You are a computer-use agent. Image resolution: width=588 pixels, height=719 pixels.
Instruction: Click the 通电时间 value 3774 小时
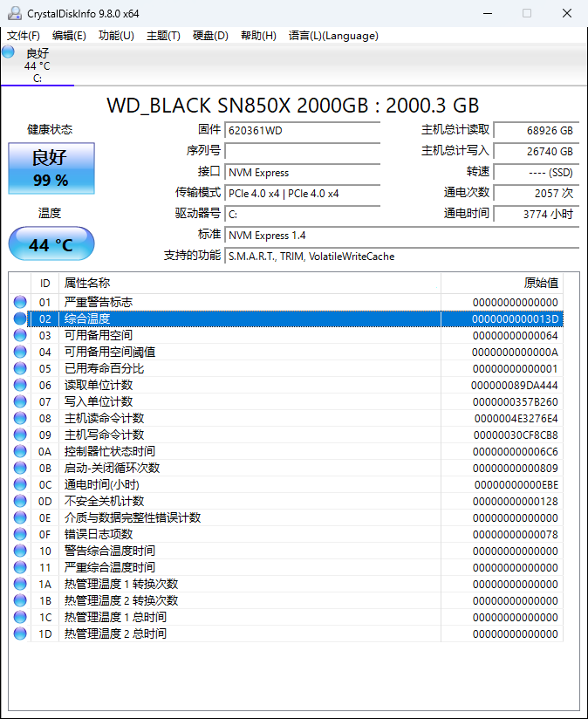click(537, 214)
